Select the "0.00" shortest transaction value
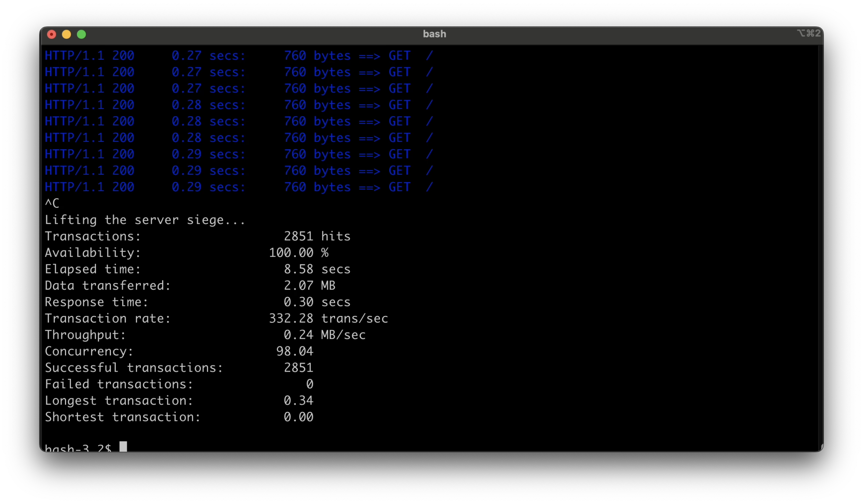Viewport: 863px width, 504px height. 299,417
